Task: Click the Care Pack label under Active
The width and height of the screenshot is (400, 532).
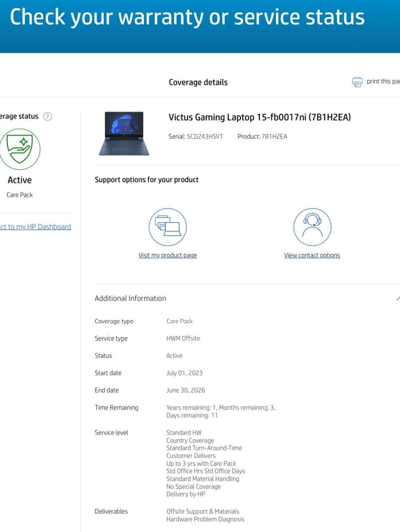Action: click(x=19, y=195)
